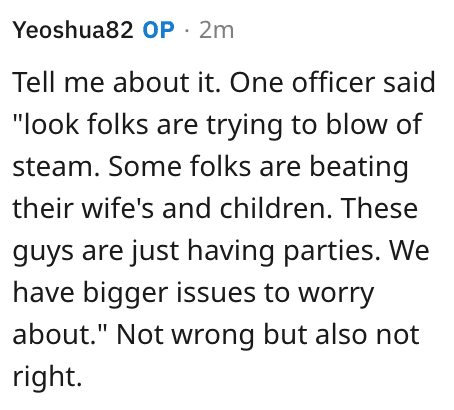This screenshot has height=410, width=454.
Task: Click the words "Some folks are beating"
Action: coord(258,167)
